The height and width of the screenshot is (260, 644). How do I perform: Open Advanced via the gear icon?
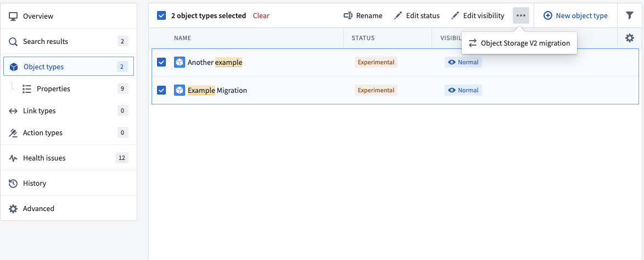tap(13, 208)
